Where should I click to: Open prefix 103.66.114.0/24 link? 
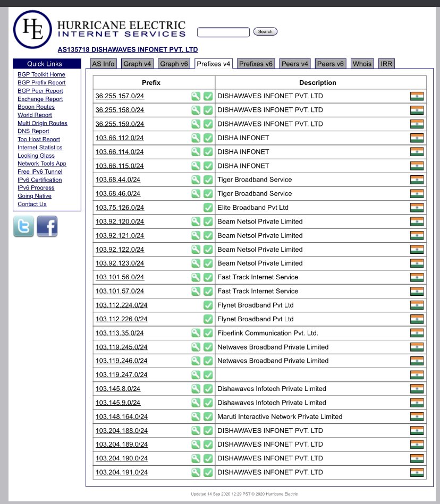pyautogui.click(x=120, y=152)
